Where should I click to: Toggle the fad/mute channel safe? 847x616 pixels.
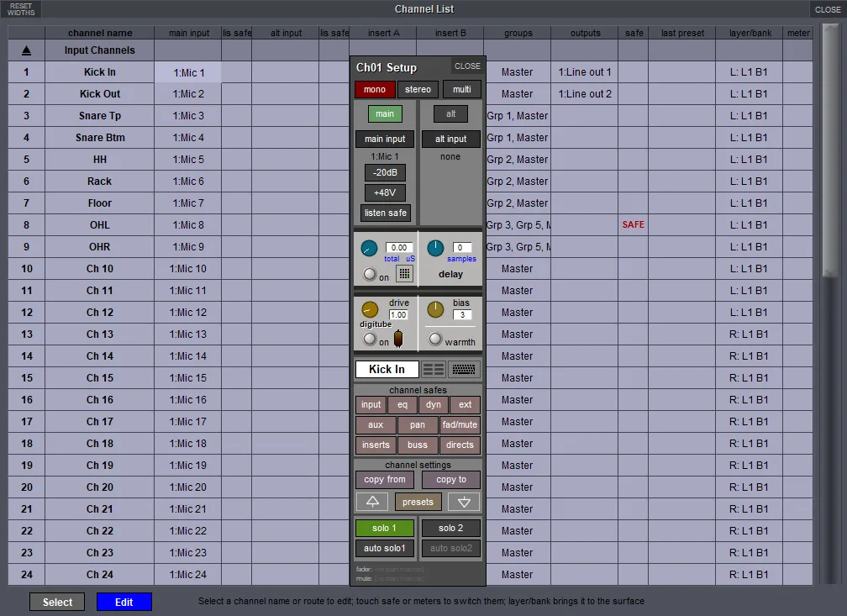tap(460, 424)
